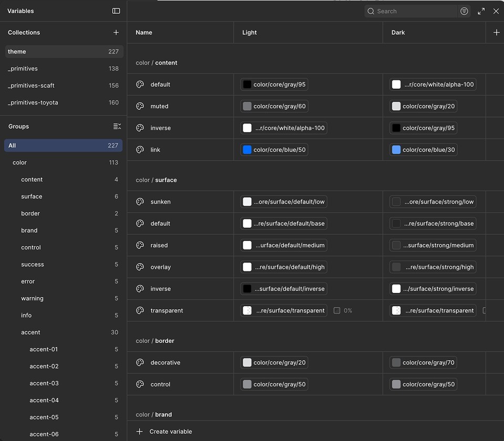Open the success group
The height and width of the screenshot is (441, 504).
[64, 264]
